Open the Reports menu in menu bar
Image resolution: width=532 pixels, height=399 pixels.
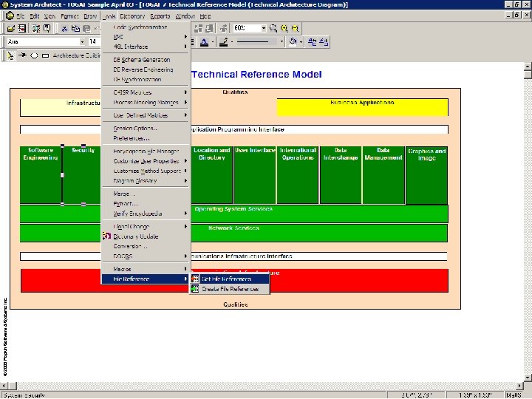click(159, 15)
